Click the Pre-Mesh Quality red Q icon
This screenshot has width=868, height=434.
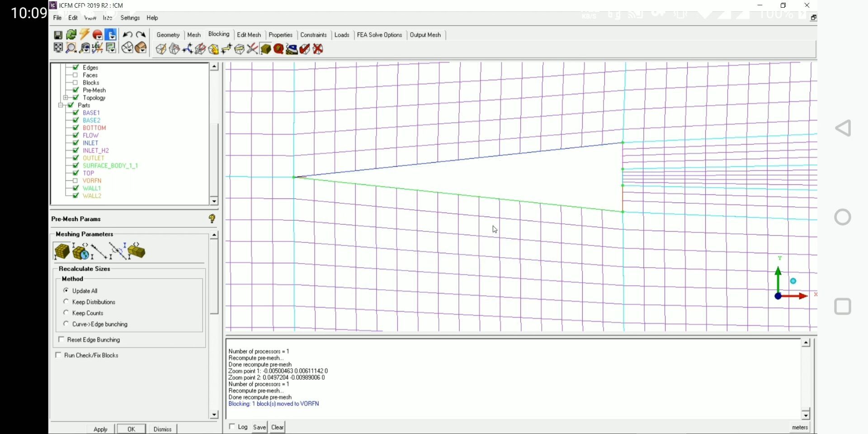(278, 49)
